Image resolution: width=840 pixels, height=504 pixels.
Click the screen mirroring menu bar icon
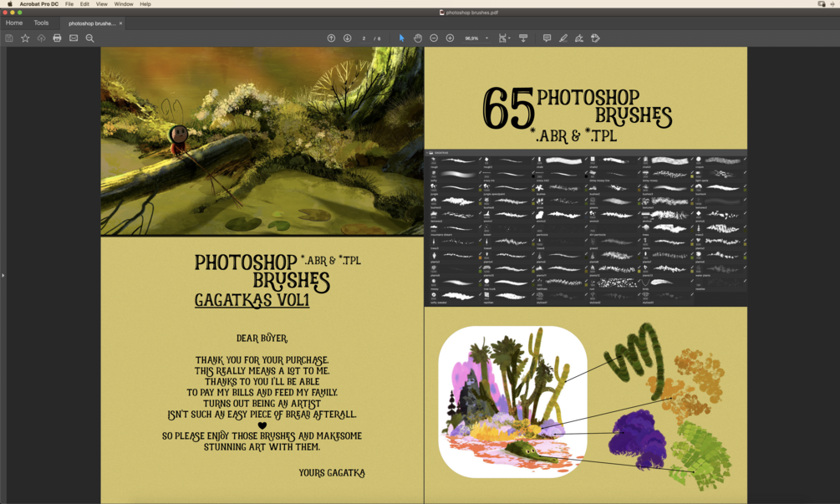coord(822,3)
